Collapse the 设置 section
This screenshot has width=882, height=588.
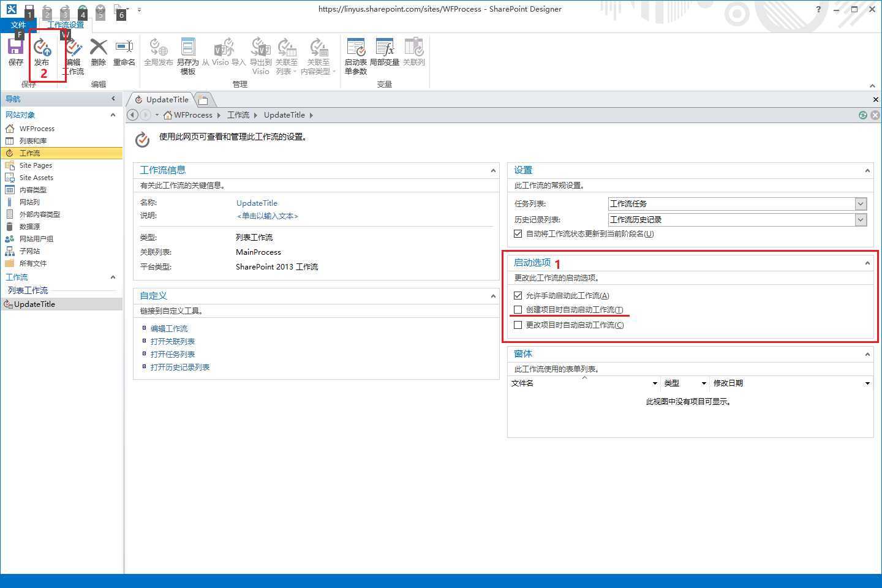tap(867, 171)
